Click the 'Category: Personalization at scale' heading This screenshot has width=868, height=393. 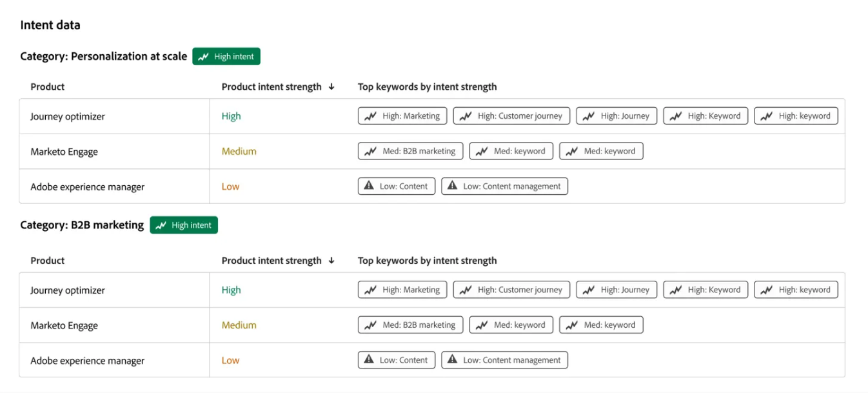point(104,56)
